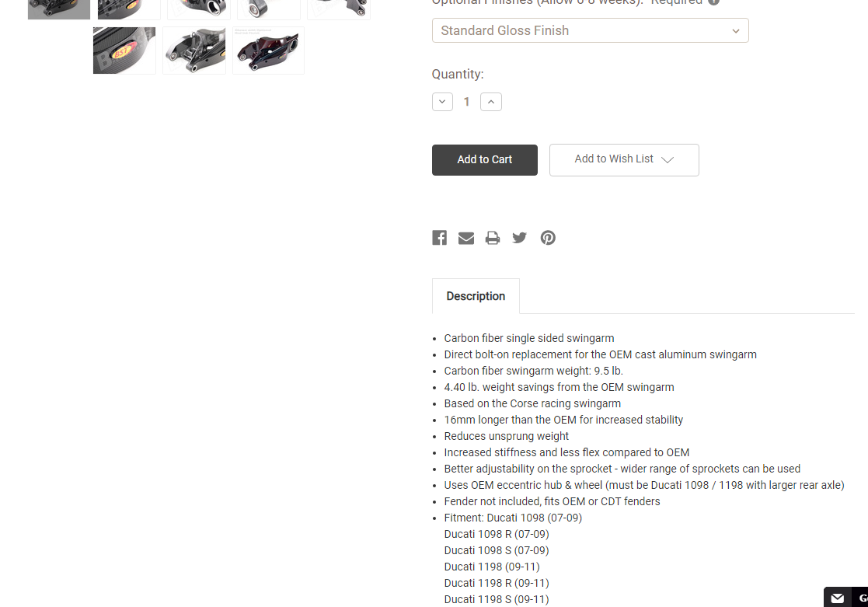Open the second-row middle swingarm thumbnail

click(x=194, y=51)
